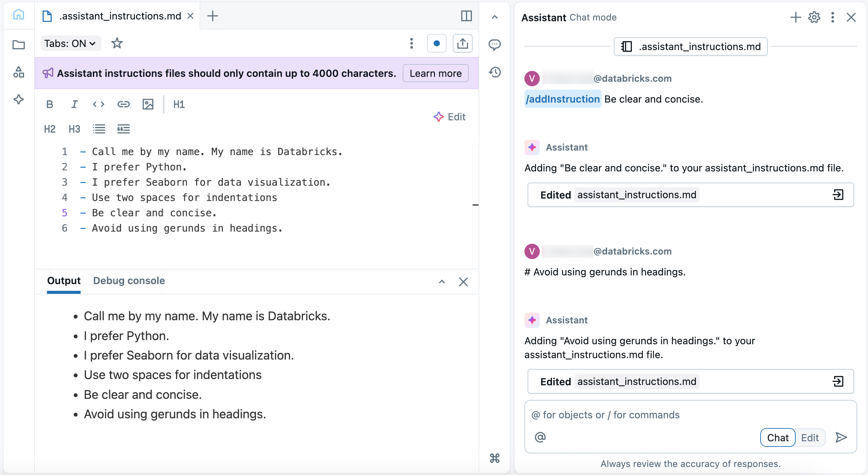
Task: Click the Italic formatting icon
Action: pos(74,104)
